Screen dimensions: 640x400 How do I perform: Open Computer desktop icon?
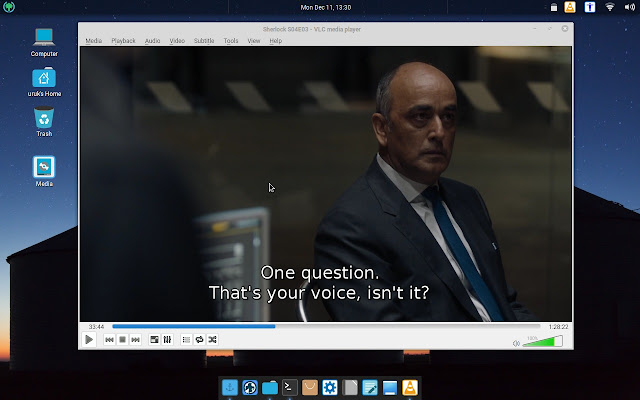pos(44,42)
